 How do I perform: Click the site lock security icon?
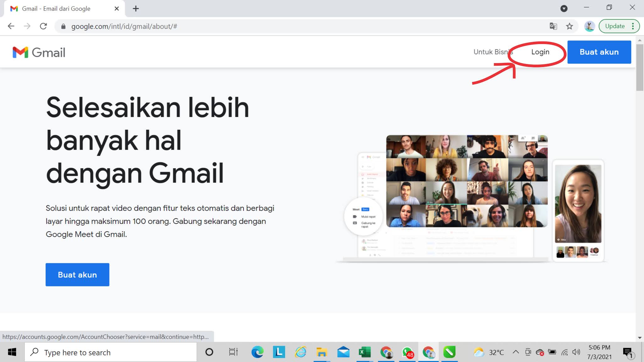click(63, 26)
